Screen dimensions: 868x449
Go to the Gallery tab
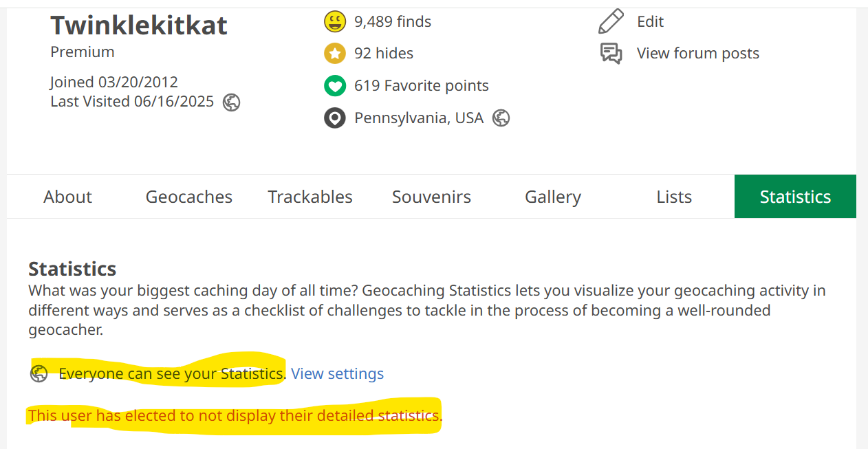coord(553,197)
